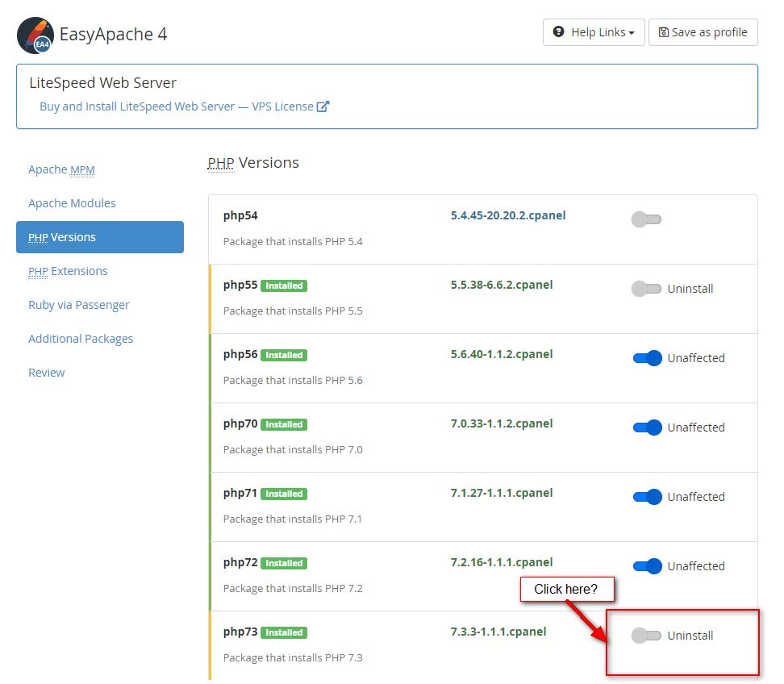
Task: Open the PHP Extensions section
Action: (68, 271)
